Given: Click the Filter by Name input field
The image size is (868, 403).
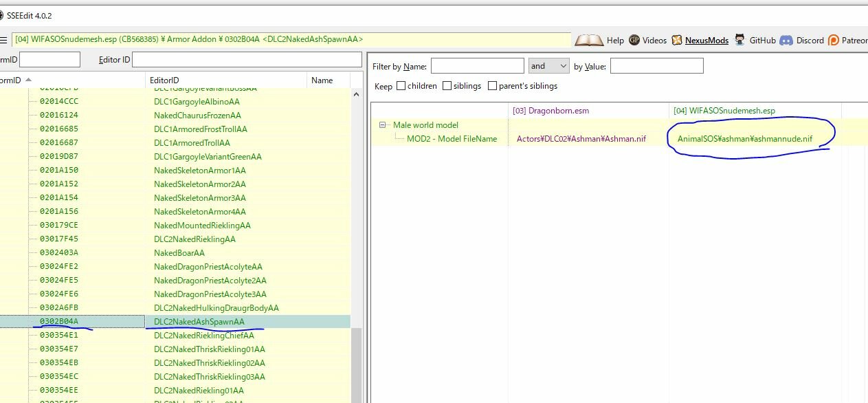Looking at the screenshot, I should tap(477, 66).
